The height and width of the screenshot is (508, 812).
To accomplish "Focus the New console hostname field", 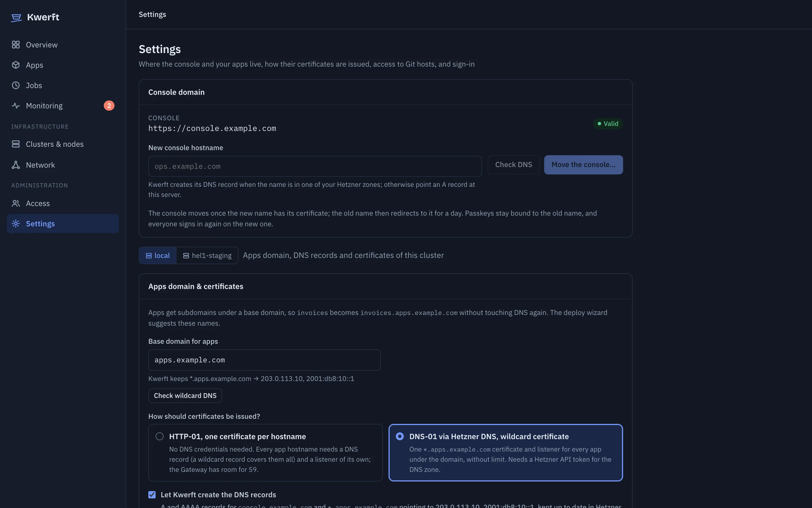I will pos(315,166).
